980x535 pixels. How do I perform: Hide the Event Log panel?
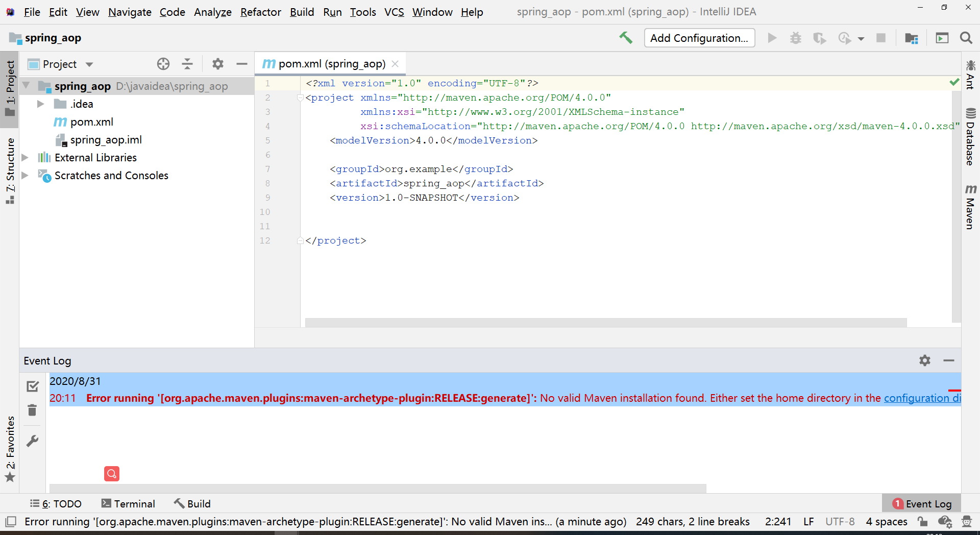pos(949,360)
